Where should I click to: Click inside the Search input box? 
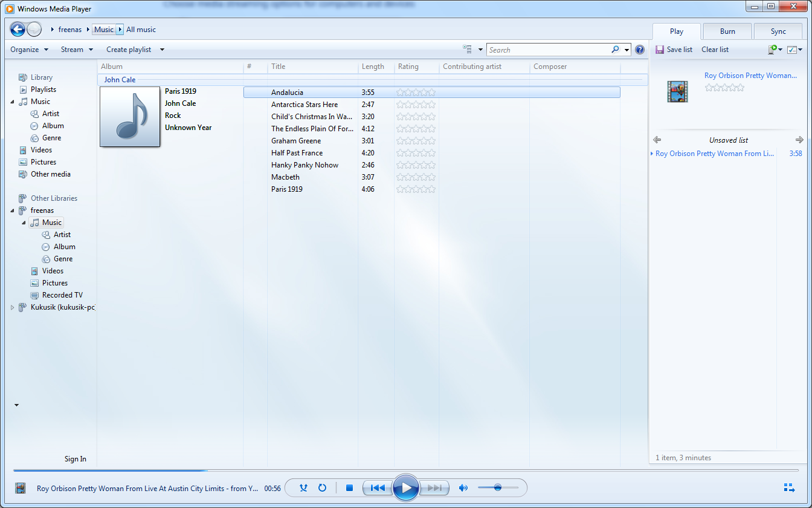click(x=547, y=50)
